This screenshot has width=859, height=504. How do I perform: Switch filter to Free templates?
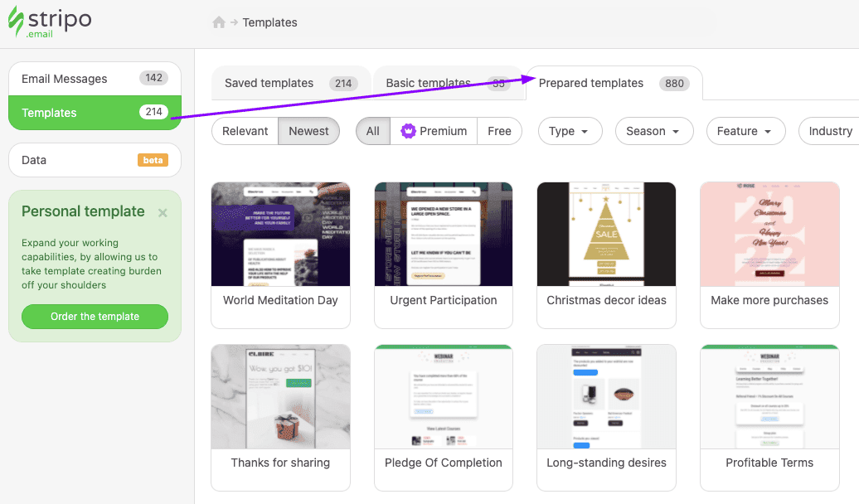[499, 131]
